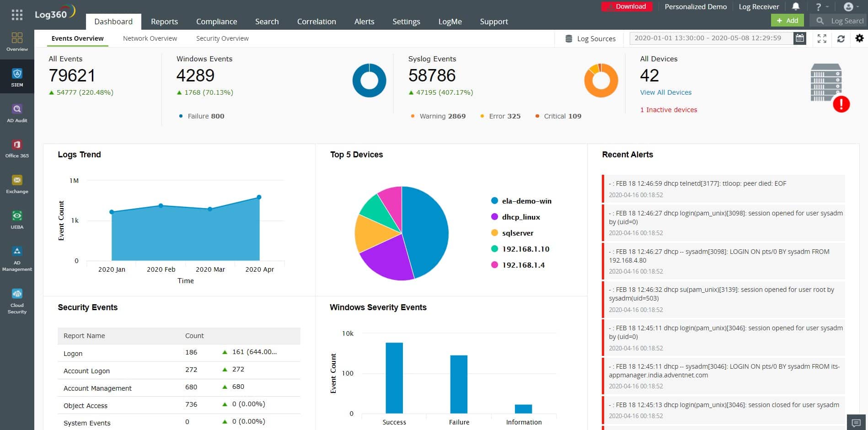
Task: Open the Reports tab
Action: 164,21
